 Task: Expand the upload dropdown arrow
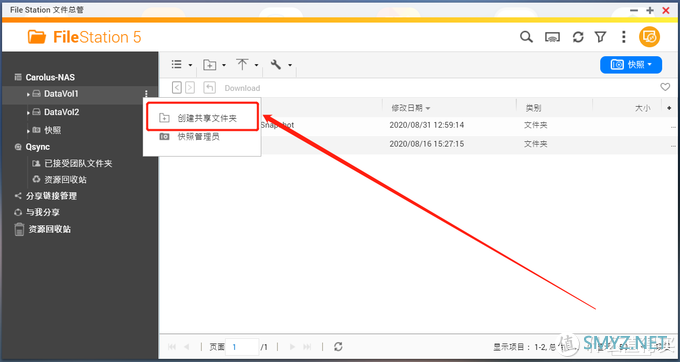256,65
